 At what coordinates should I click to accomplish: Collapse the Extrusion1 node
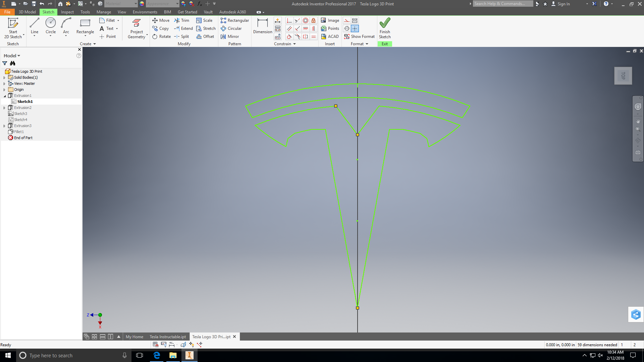point(4,96)
